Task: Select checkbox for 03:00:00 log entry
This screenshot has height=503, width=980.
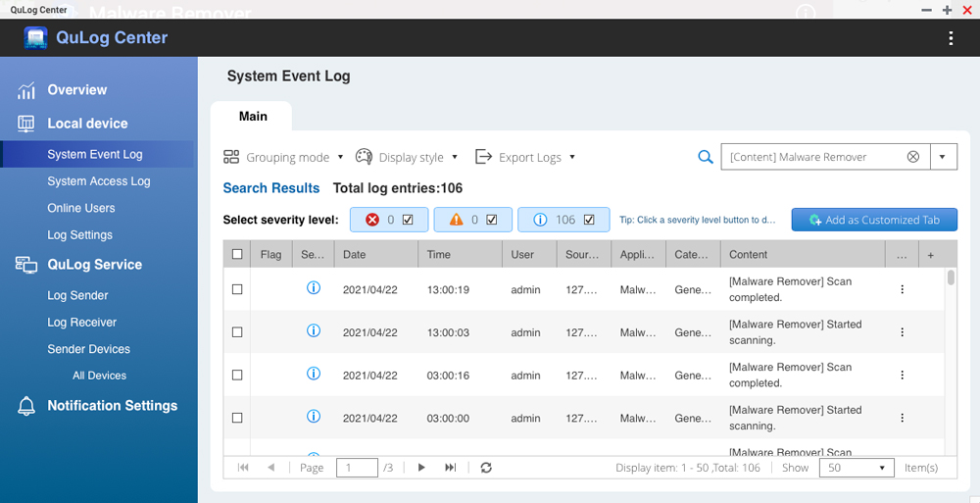Action: (237, 418)
